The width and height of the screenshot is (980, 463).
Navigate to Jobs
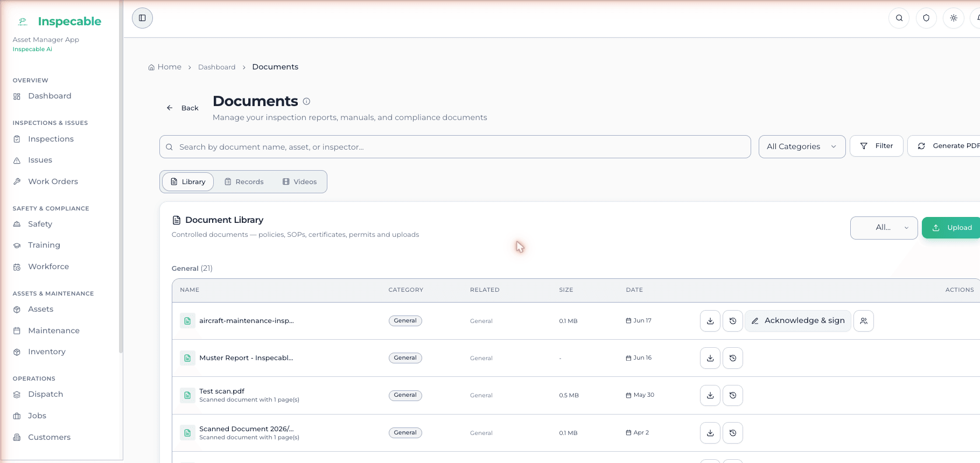37,416
